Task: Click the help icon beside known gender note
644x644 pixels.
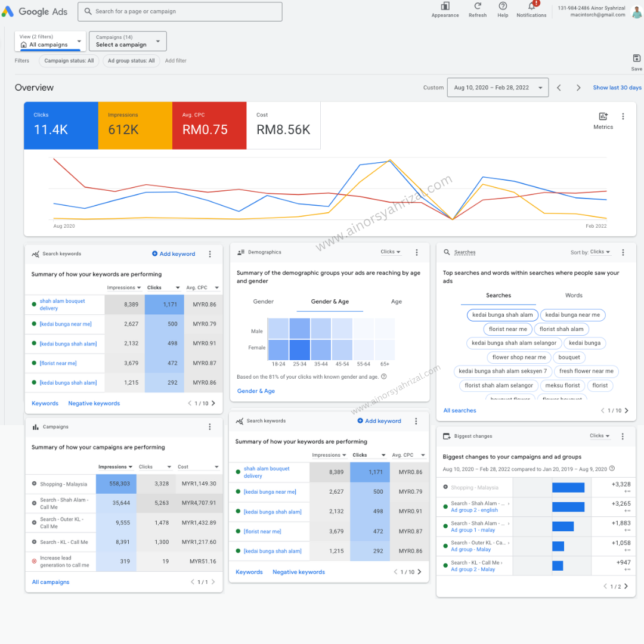Action: [x=384, y=377]
